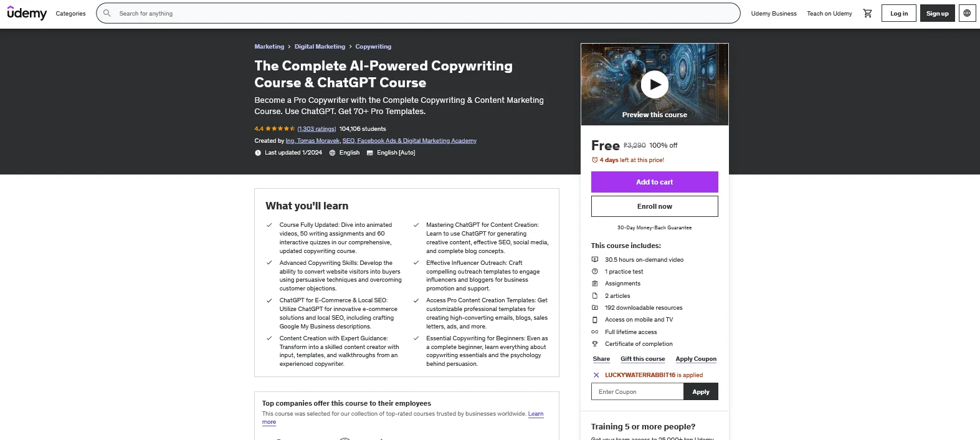
Task: Click checkmark beside Course Fully Updated
Action: click(269, 225)
